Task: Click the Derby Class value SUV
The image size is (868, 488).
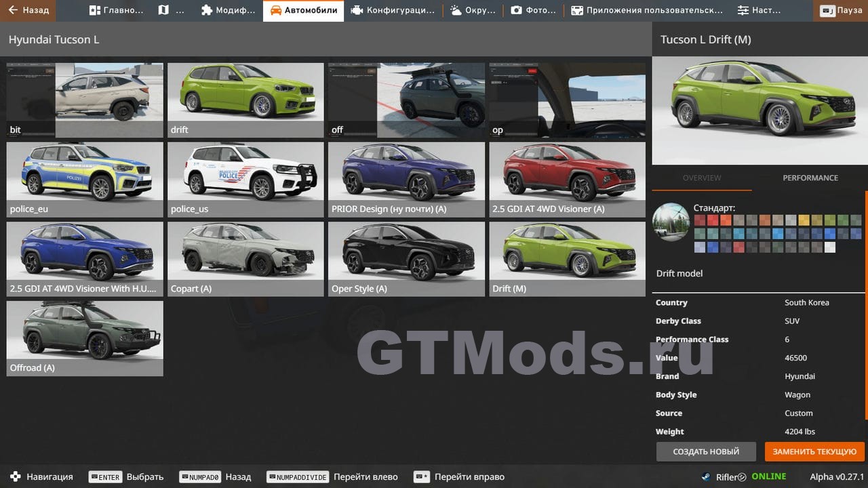Action: coord(792,321)
